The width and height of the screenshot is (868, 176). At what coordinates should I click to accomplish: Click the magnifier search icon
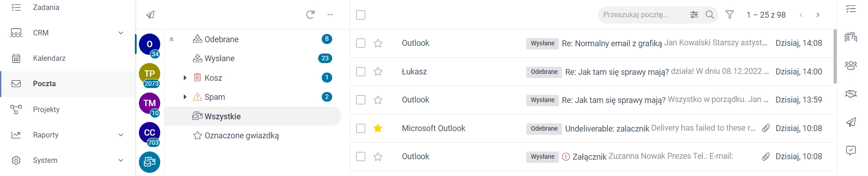click(x=710, y=15)
